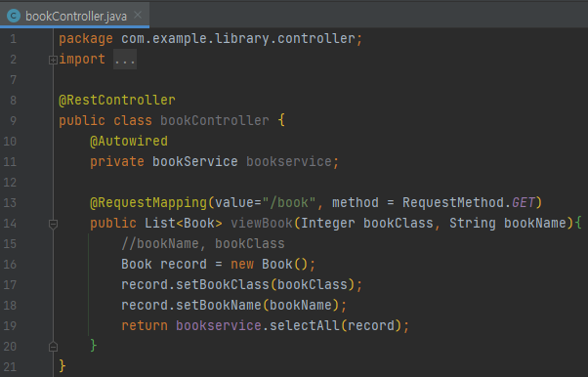Viewport: 588px width, 377px height.
Task: Collapse the viewBook method at line 14
Action: coord(53,224)
